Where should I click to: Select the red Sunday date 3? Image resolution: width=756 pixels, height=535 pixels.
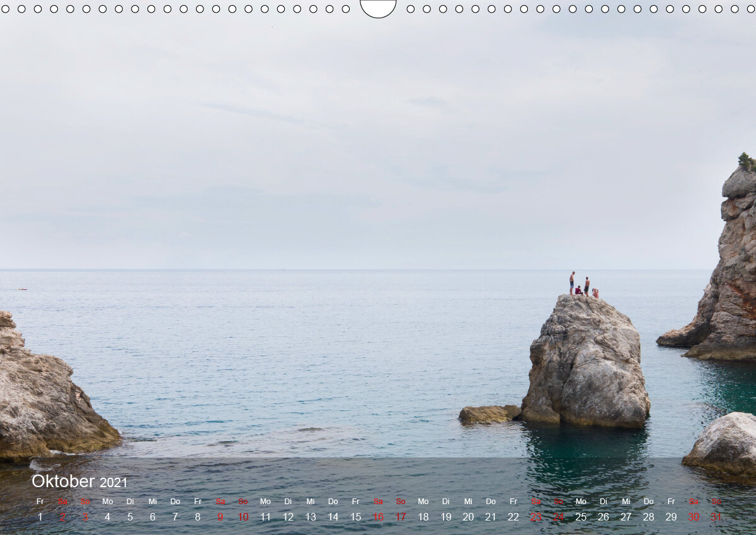85,517
